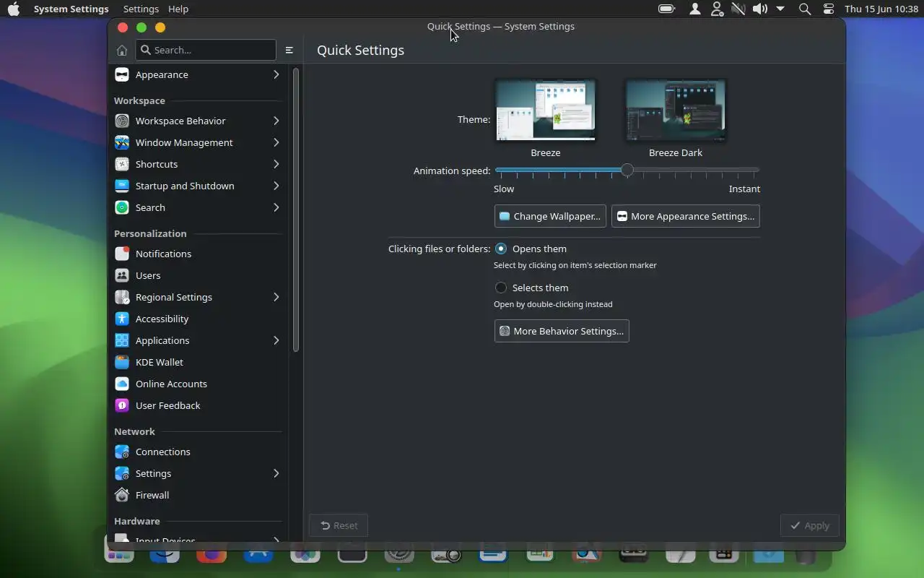The height and width of the screenshot is (578, 924).
Task: Expand the Window Management chevron
Action: (276, 142)
